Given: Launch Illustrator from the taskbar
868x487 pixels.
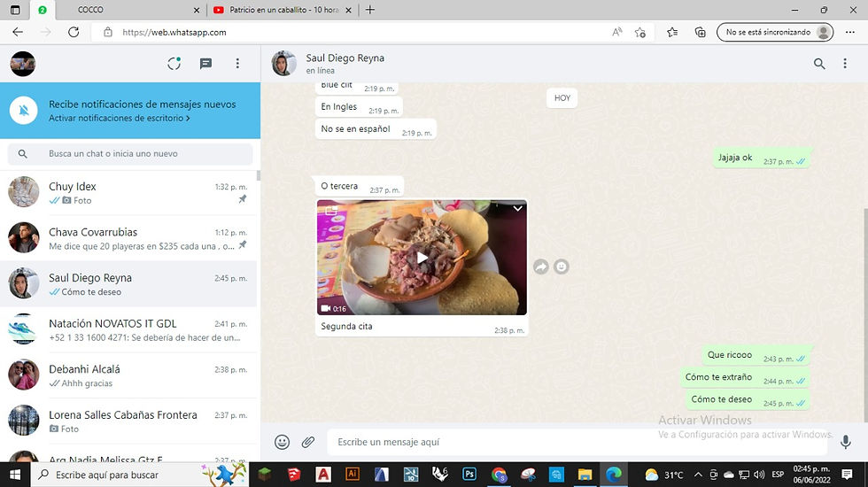Looking at the screenshot, I should 353,475.
